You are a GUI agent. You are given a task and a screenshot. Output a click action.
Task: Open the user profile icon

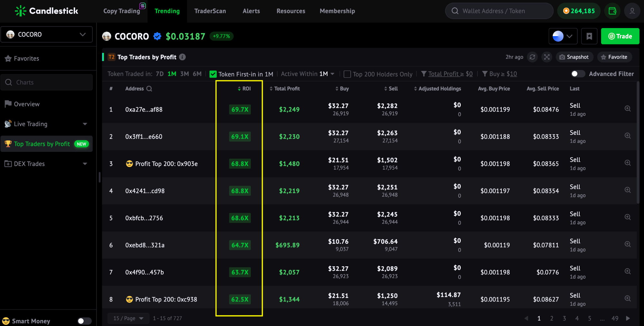point(632,11)
